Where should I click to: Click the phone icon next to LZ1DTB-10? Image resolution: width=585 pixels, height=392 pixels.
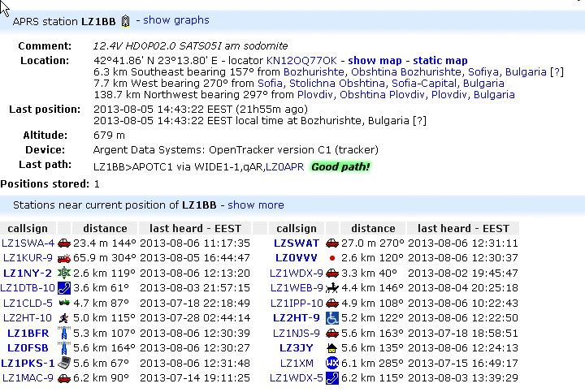(64, 288)
